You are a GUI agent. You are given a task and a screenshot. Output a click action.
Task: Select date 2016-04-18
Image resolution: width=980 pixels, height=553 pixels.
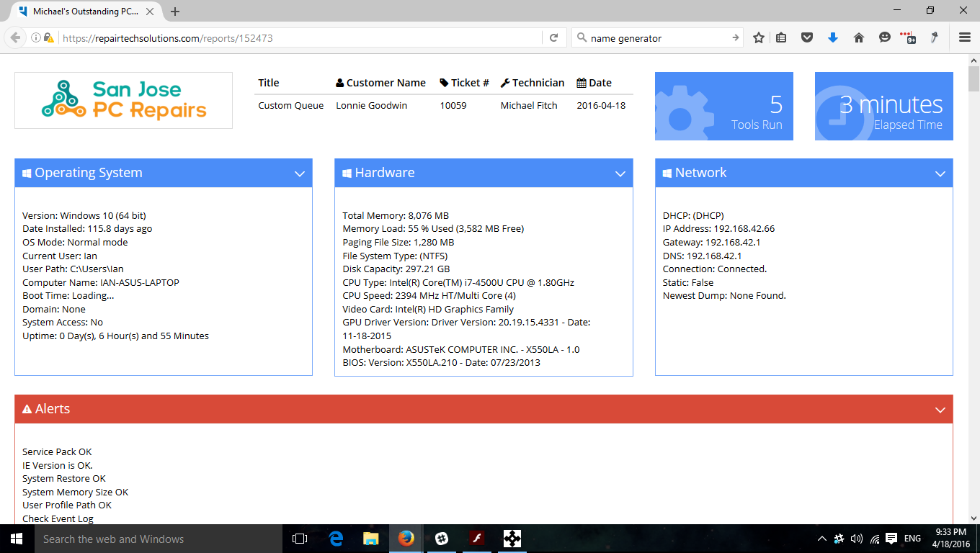tap(601, 105)
